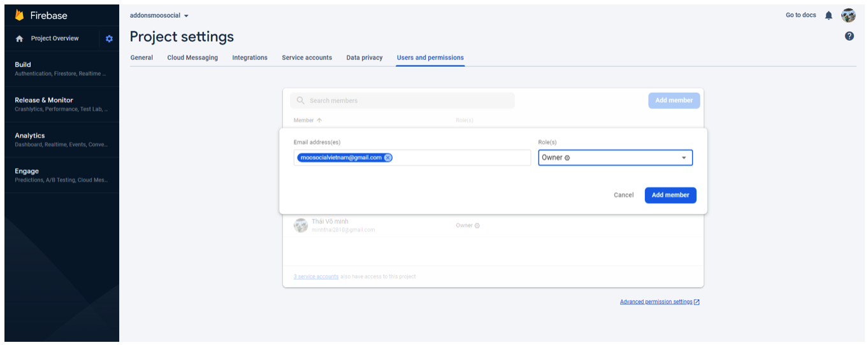Click Thái Võ minh's avatar
Viewport: 868px width, 345px height.
point(301,225)
